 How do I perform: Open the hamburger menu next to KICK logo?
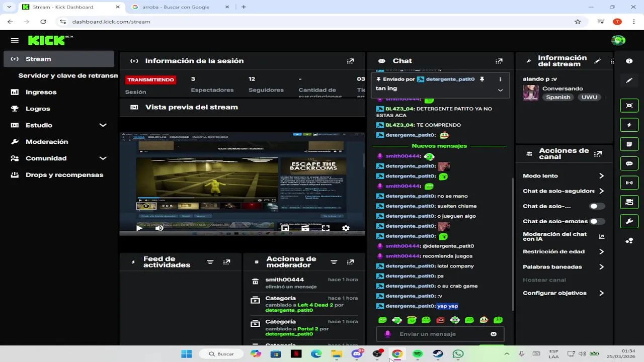click(x=15, y=40)
